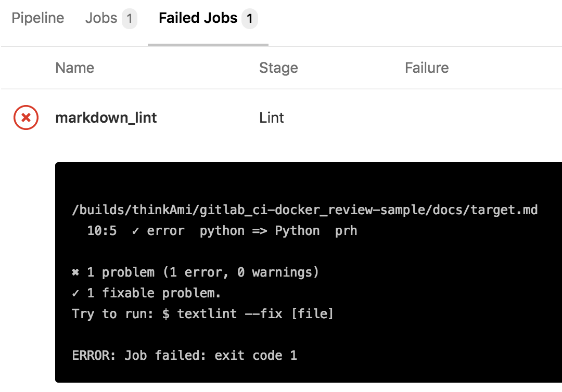562x392 pixels.
Task: Click the Failure column header
Action: (x=427, y=68)
